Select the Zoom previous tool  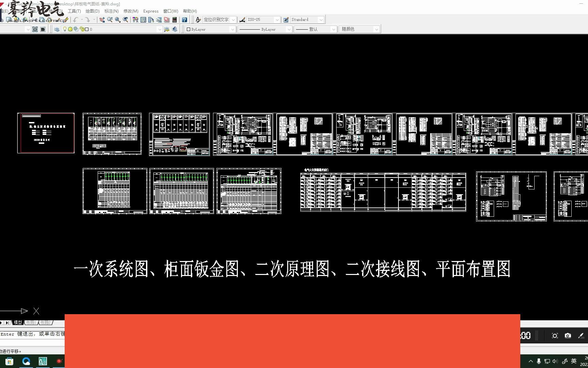pyautogui.click(x=126, y=20)
